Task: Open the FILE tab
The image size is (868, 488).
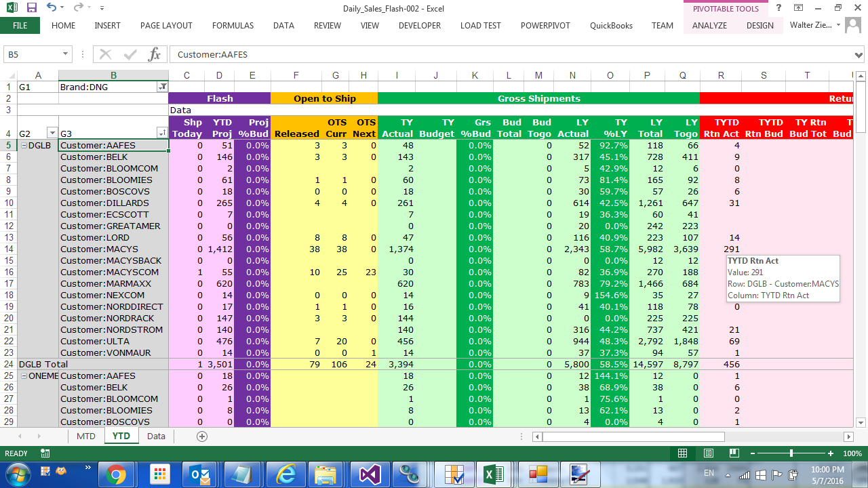Action: tap(20, 26)
